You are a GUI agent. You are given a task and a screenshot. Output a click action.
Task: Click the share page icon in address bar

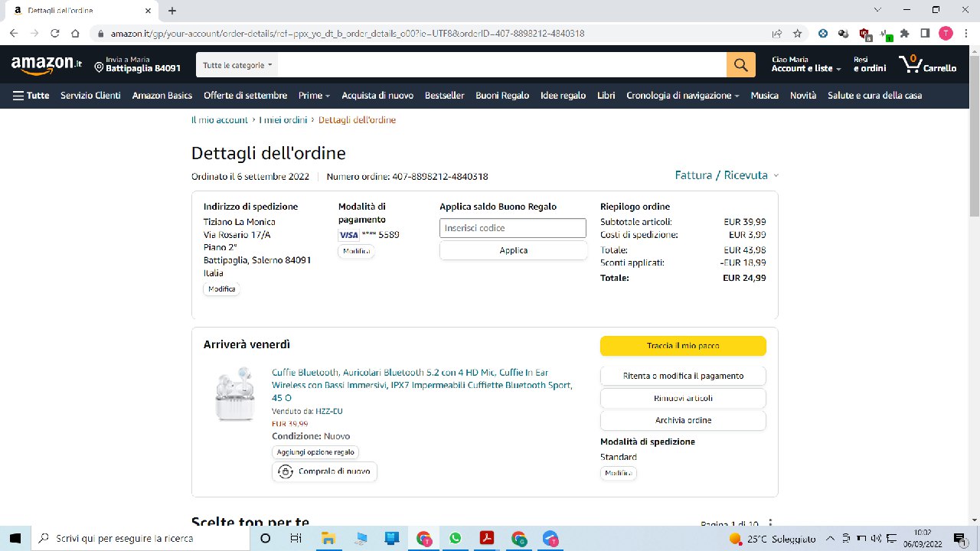777,34
